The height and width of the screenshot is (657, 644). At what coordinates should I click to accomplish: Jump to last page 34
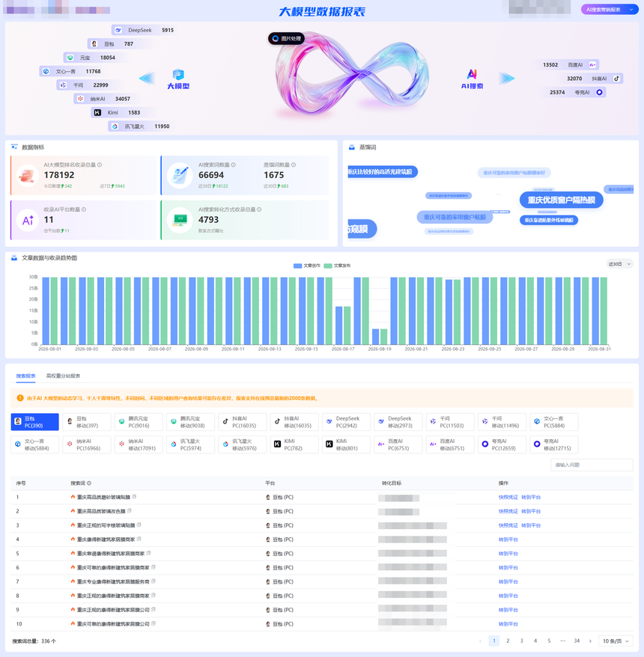[577, 641]
